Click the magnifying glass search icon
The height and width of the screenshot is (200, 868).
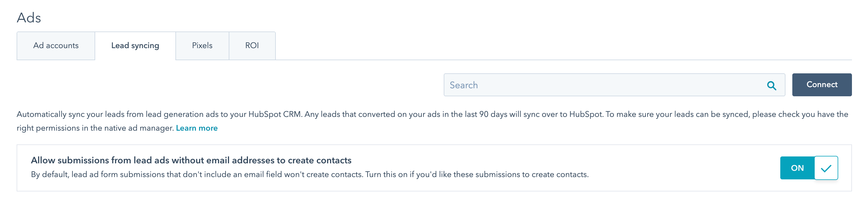[771, 85]
